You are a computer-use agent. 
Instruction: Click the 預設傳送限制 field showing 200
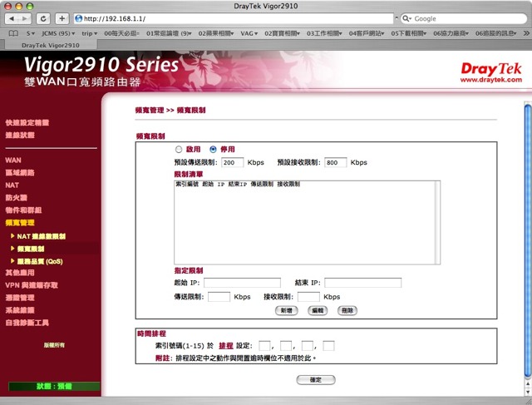233,162
